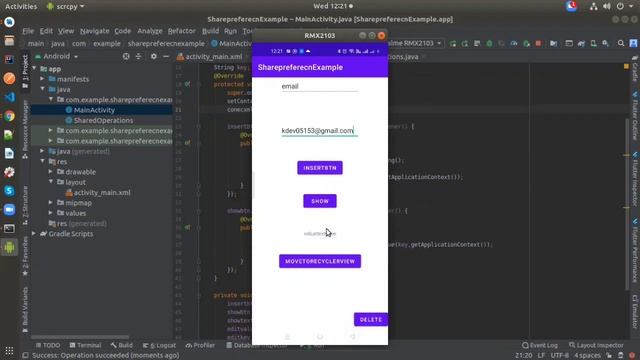Open the Gradle tool window tab
The image size is (640, 360).
tap(635, 69)
